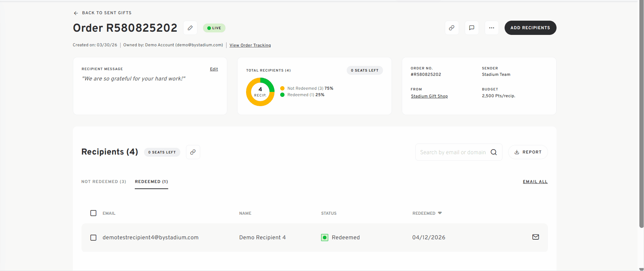The height and width of the screenshot is (271, 644).
Task: Switch to Not Redeemed (3) tab
Action: (x=103, y=182)
